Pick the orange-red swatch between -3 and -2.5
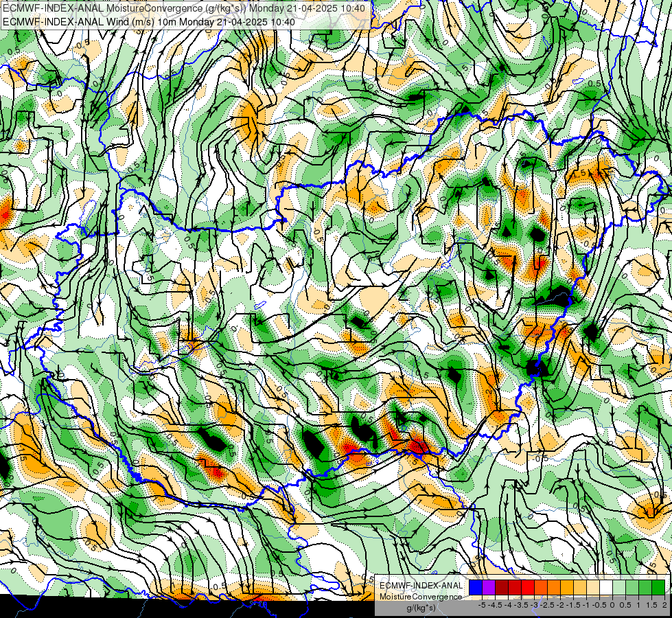This screenshot has width=672, height=618. coord(541,587)
